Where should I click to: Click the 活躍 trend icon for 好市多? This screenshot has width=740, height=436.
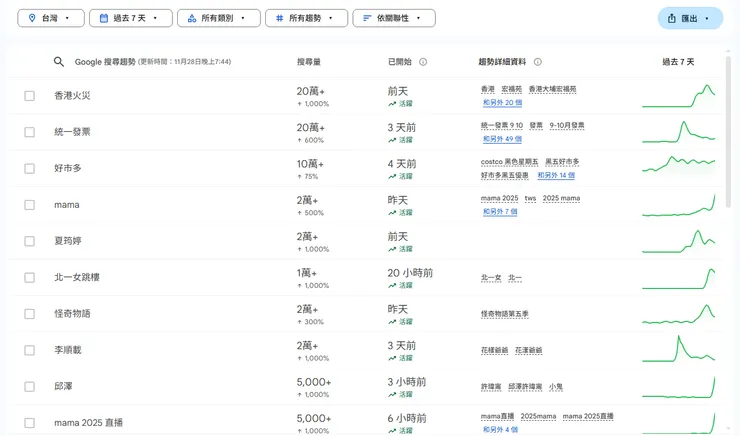pos(392,176)
